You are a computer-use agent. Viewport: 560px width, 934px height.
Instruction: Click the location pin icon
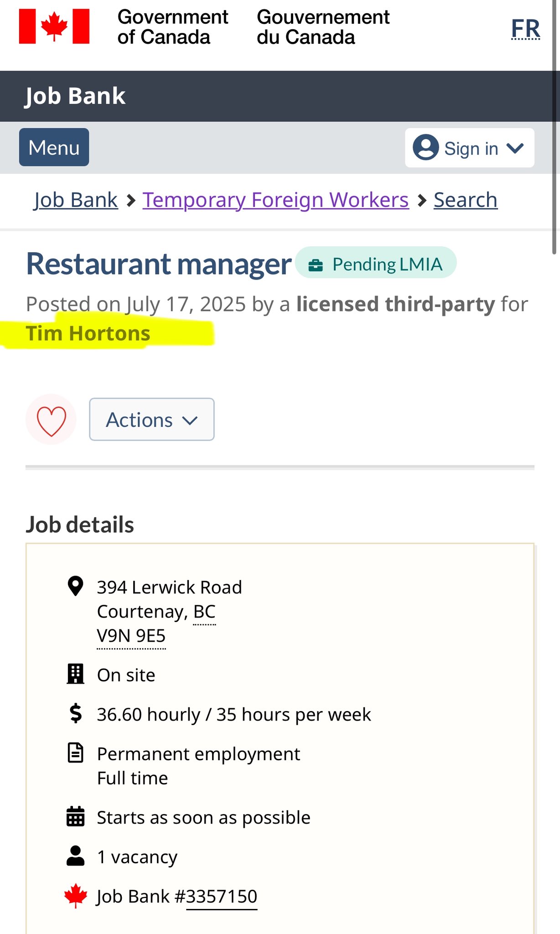75,586
